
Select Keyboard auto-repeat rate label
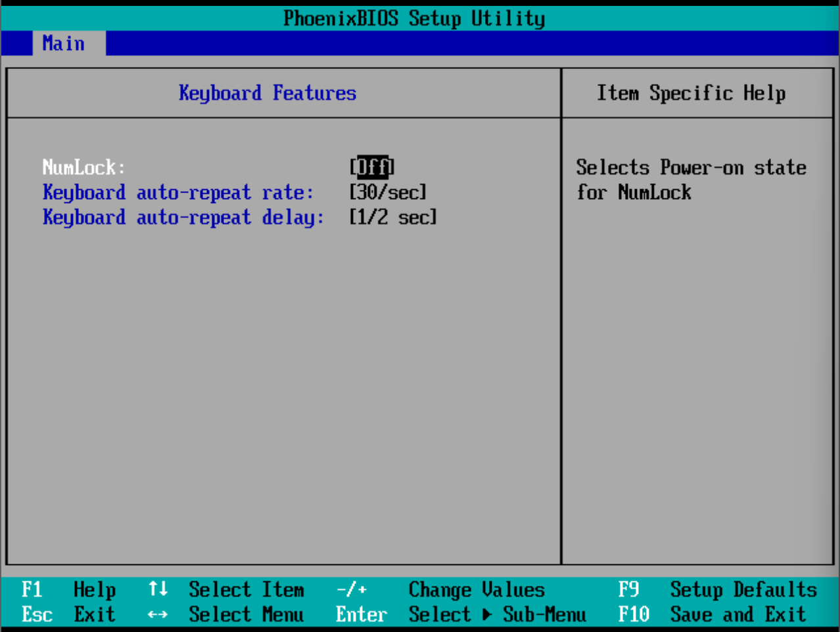(178, 192)
